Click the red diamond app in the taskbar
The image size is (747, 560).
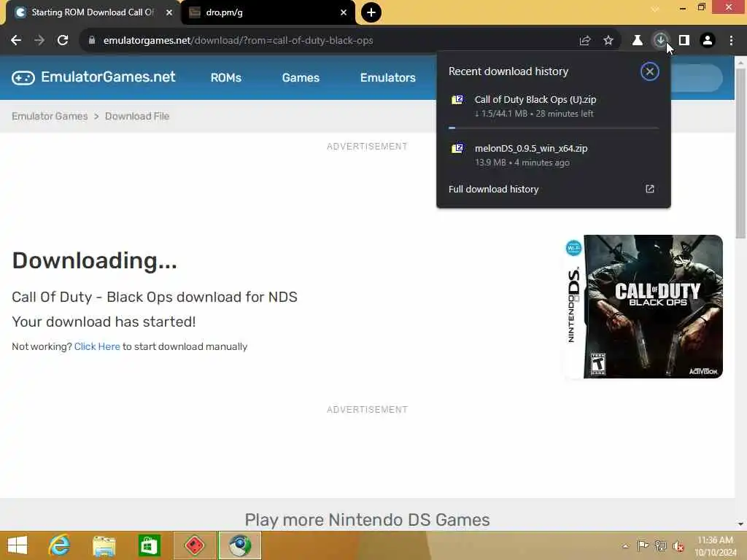tap(194, 545)
